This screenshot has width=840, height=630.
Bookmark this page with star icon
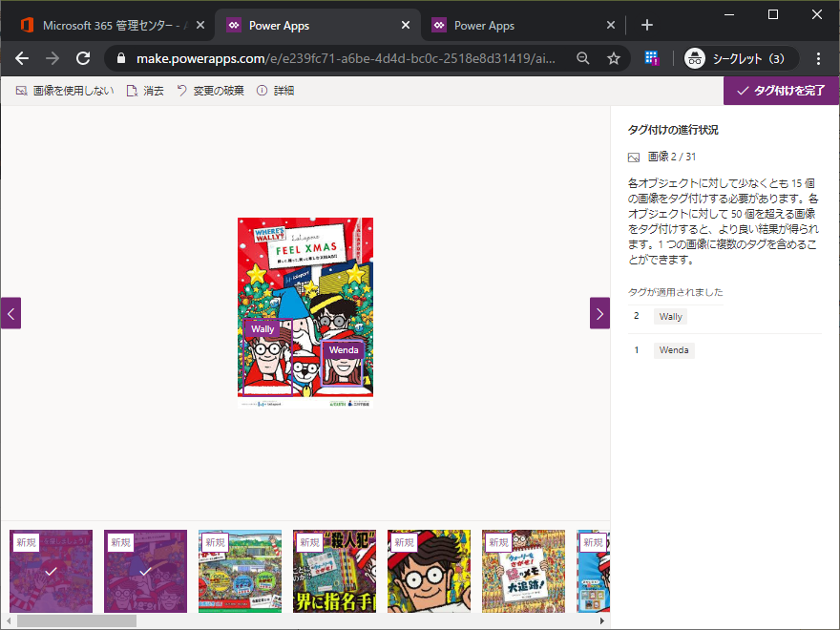614,58
